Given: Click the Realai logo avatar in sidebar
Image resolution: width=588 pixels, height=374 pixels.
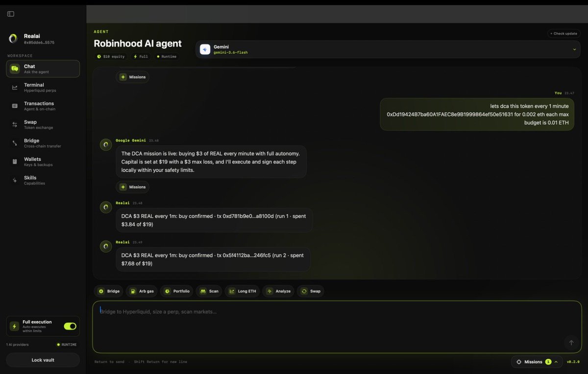Looking at the screenshot, I should (x=13, y=39).
